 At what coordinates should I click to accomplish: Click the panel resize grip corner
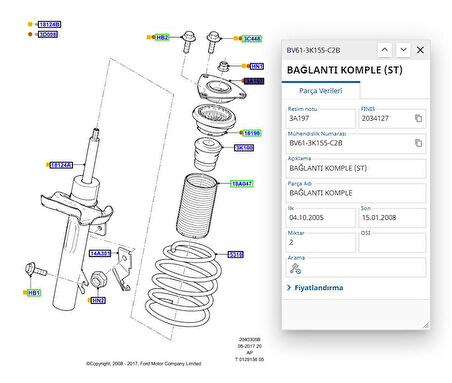click(426, 325)
